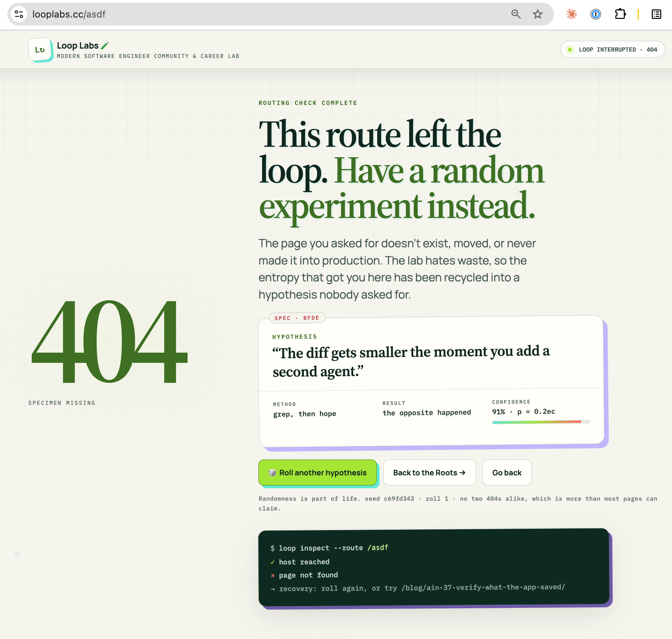
Task: Click the SPEC · BFDE tag
Action: point(297,318)
